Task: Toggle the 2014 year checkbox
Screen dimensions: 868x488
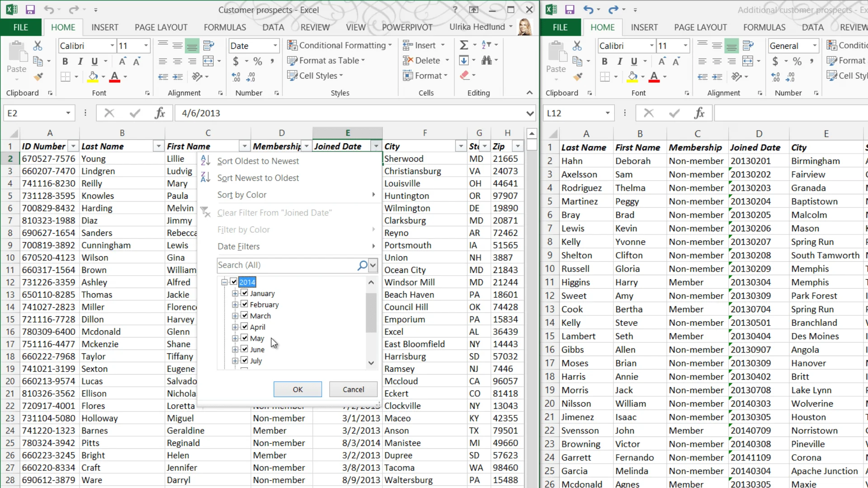Action: click(234, 282)
